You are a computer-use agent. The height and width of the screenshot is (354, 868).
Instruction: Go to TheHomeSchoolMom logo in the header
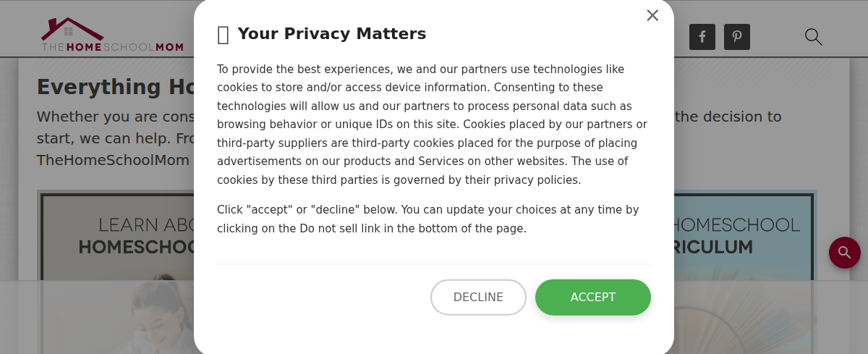tap(112, 35)
